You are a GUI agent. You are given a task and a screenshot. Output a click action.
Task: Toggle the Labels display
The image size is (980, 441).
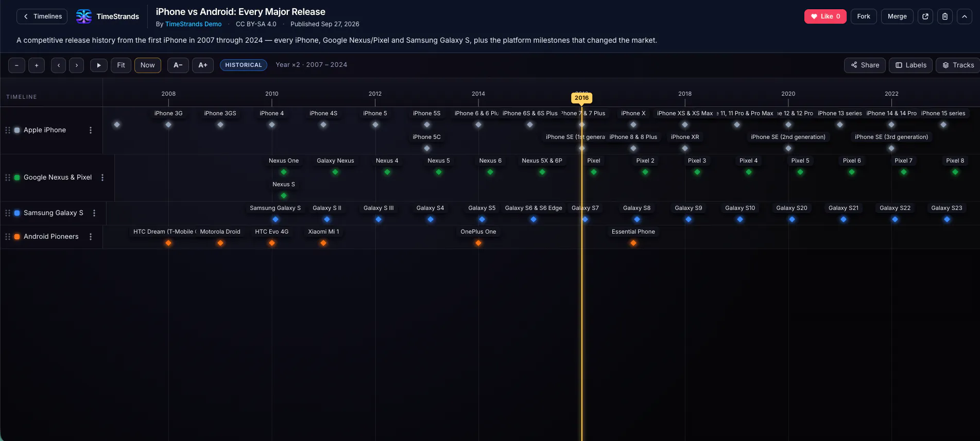point(910,65)
